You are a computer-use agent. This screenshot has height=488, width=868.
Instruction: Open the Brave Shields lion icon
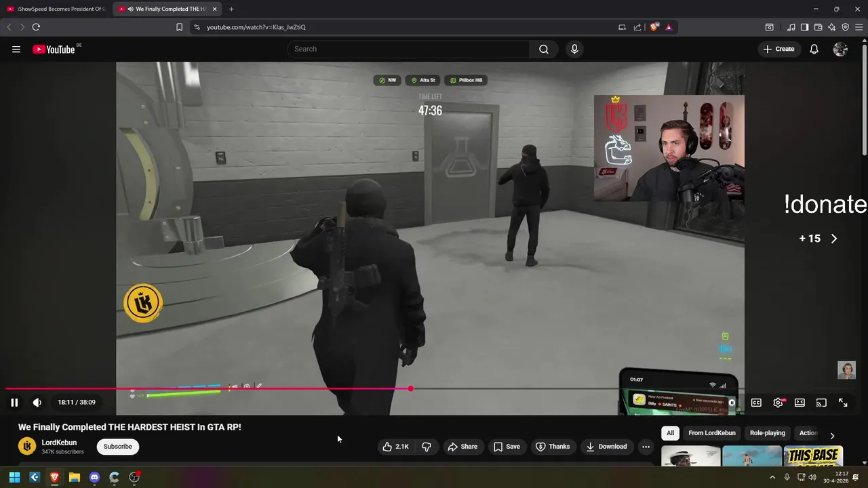pyautogui.click(x=654, y=27)
